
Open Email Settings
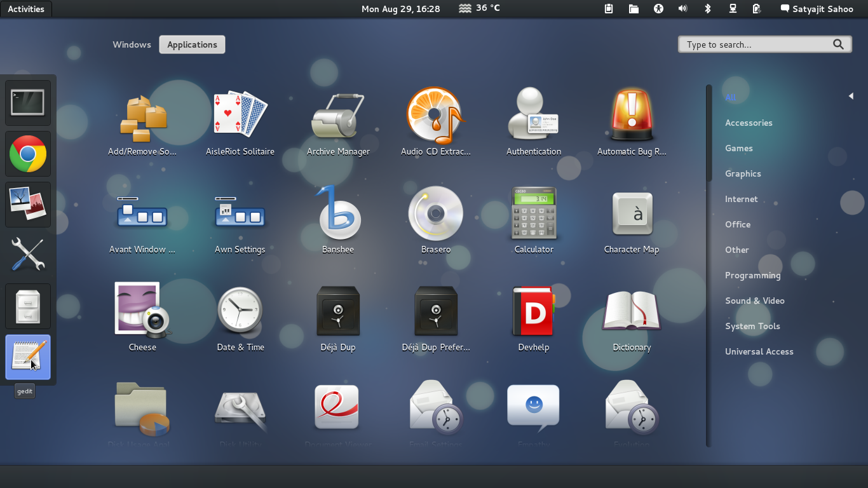point(436,413)
